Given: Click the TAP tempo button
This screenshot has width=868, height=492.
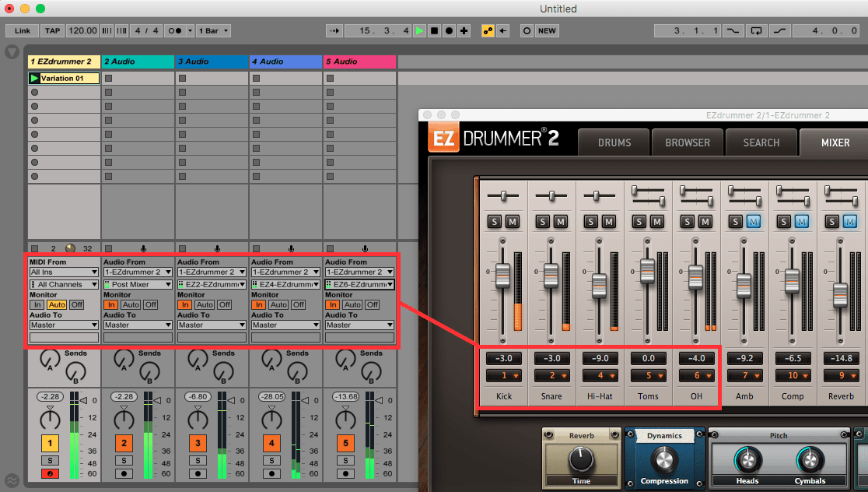Looking at the screenshot, I should pyautogui.click(x=53, y=31).
